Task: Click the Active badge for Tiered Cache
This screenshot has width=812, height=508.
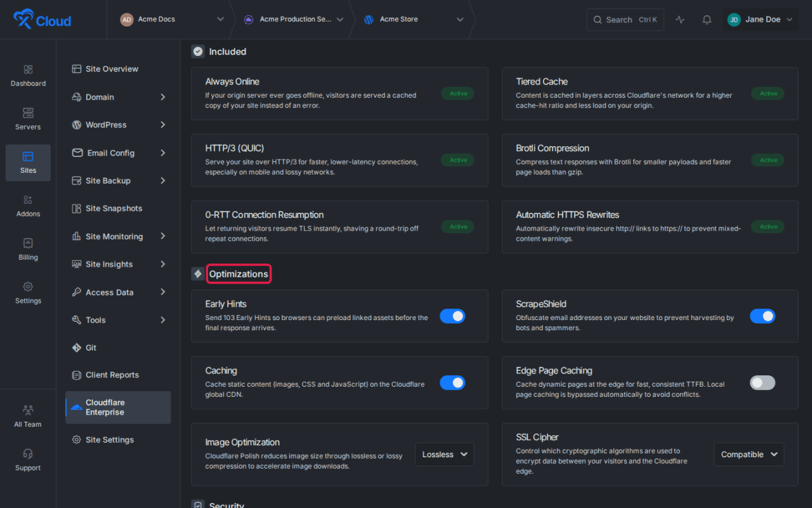Action: pyautogui.click(x=768, y=93)
